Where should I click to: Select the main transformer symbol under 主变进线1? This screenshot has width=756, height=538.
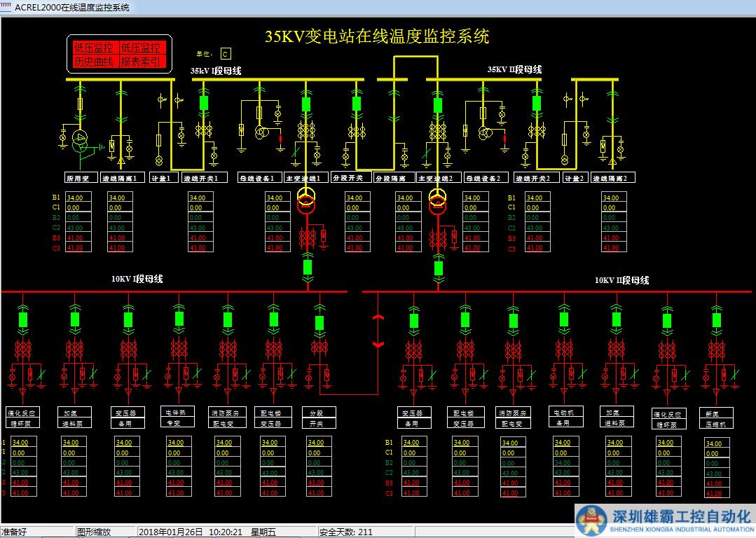pyautogui.click(x=306, y=200)
